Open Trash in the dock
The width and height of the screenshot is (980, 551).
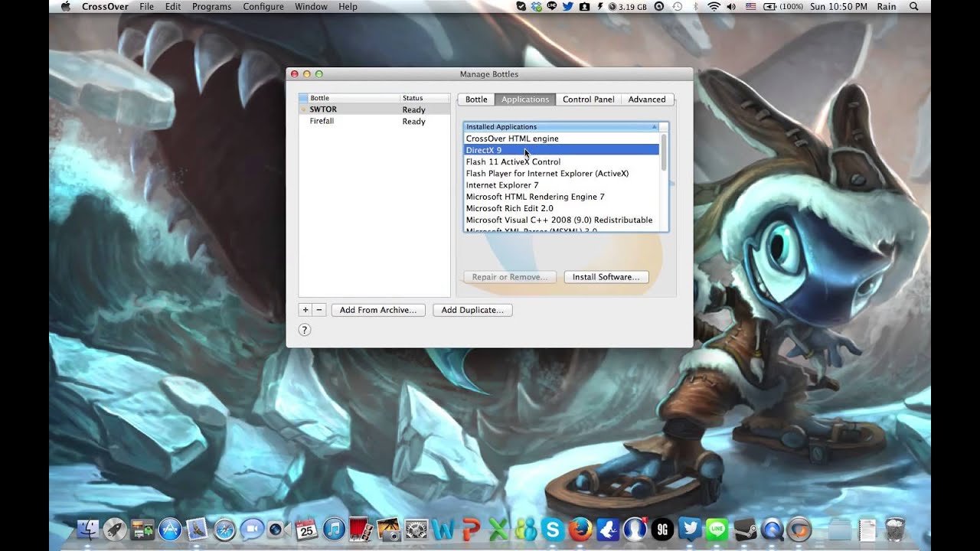[x=895, y=529]
